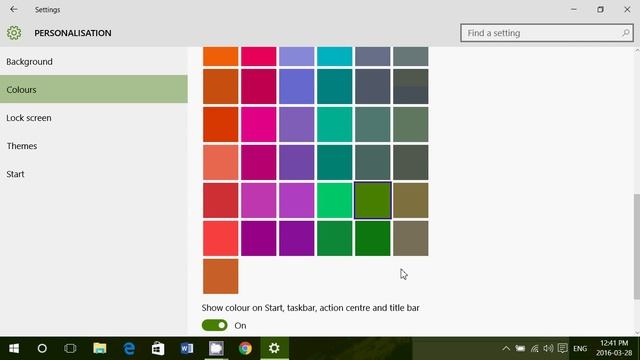Close the Settings window
This screenshot has height=360, width=640.
pyautogui.click(x=627, y=9)
